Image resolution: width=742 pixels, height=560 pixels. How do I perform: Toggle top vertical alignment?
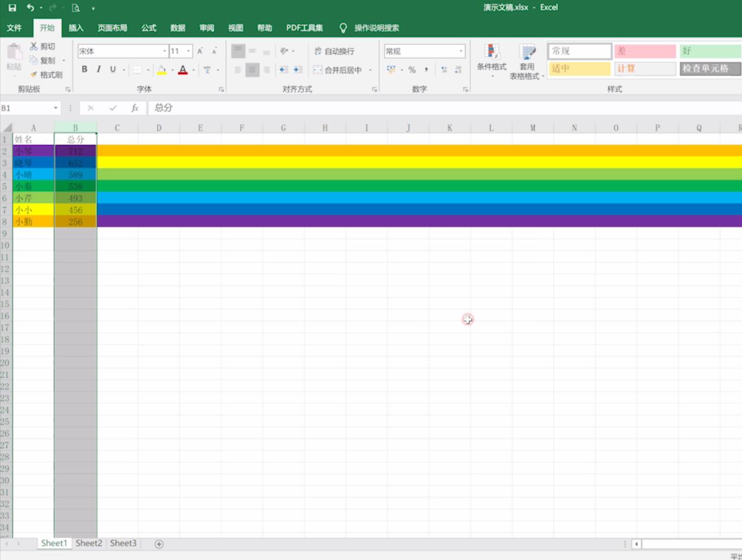(238, 51)
